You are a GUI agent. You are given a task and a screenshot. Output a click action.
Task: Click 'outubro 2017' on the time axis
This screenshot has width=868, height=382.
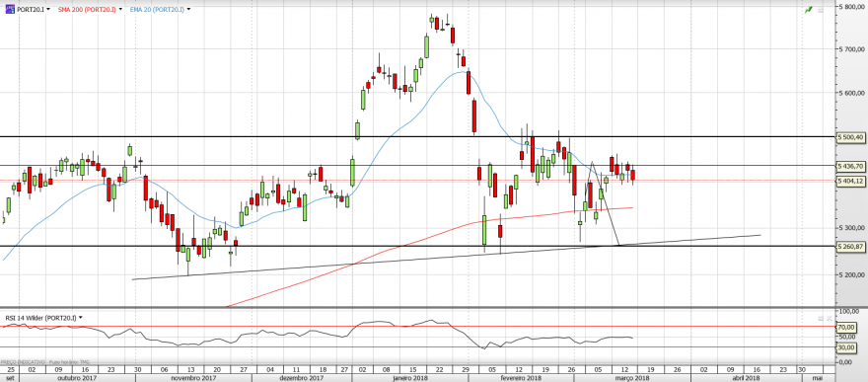[x=76, y=378]
